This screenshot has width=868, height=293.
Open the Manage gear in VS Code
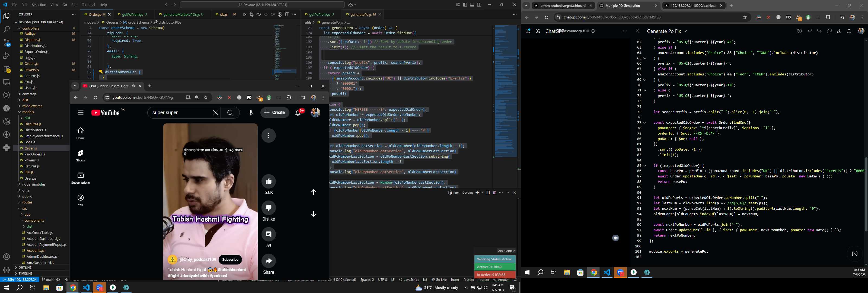(x=7, y=270)
